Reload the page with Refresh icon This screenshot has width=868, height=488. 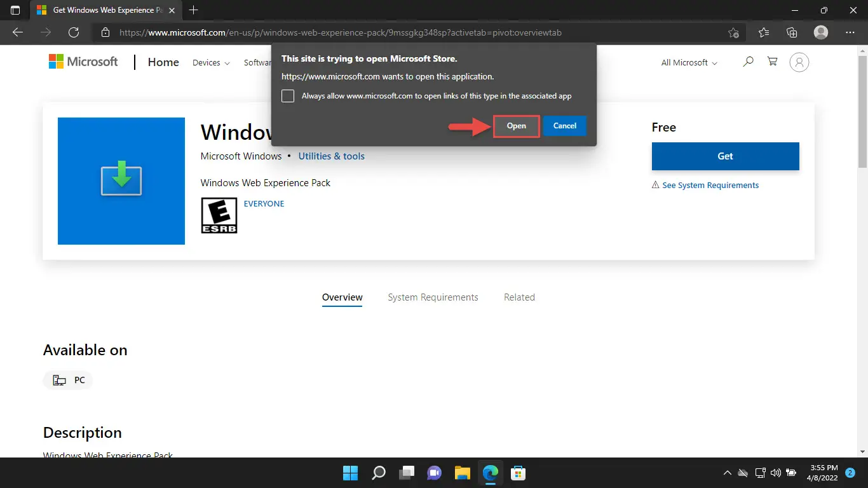pos(74,32)
